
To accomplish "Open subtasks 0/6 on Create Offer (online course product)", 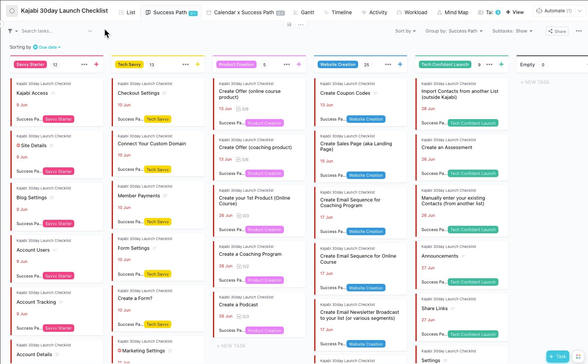I will tap(242, 109).
